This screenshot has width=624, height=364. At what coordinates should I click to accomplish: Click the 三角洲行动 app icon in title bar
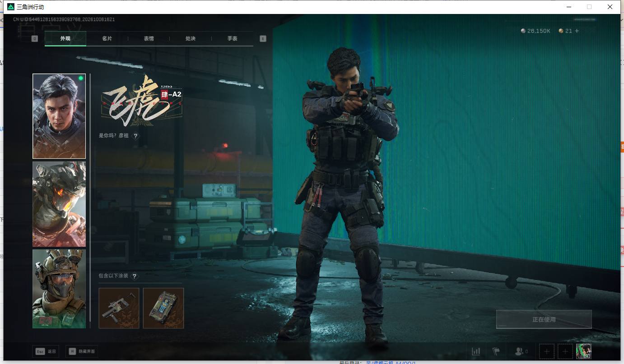point(11,7)
